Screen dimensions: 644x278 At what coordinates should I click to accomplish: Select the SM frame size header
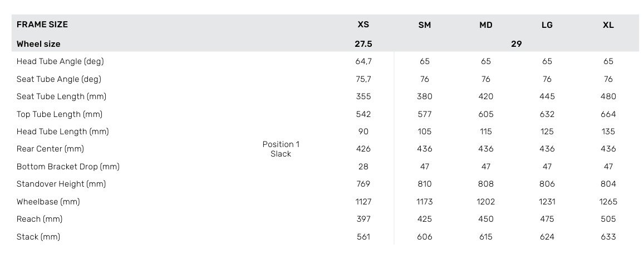point(425,25)
